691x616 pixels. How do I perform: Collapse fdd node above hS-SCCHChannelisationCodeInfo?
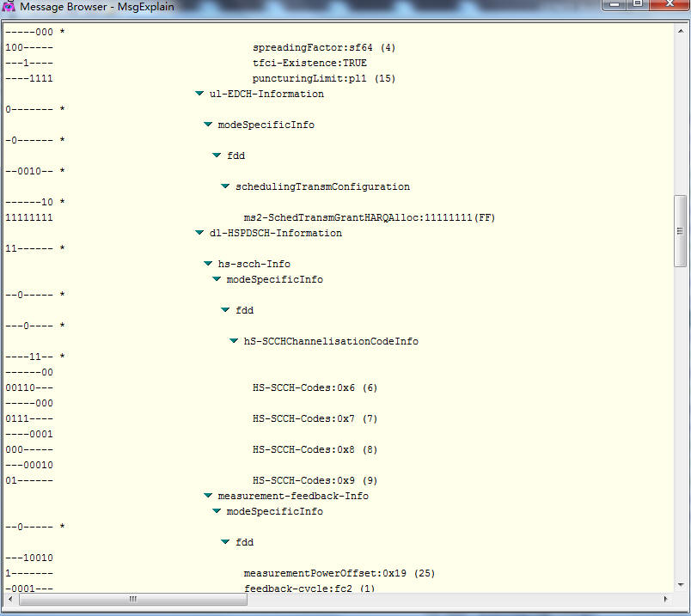(x=225, y=310)
